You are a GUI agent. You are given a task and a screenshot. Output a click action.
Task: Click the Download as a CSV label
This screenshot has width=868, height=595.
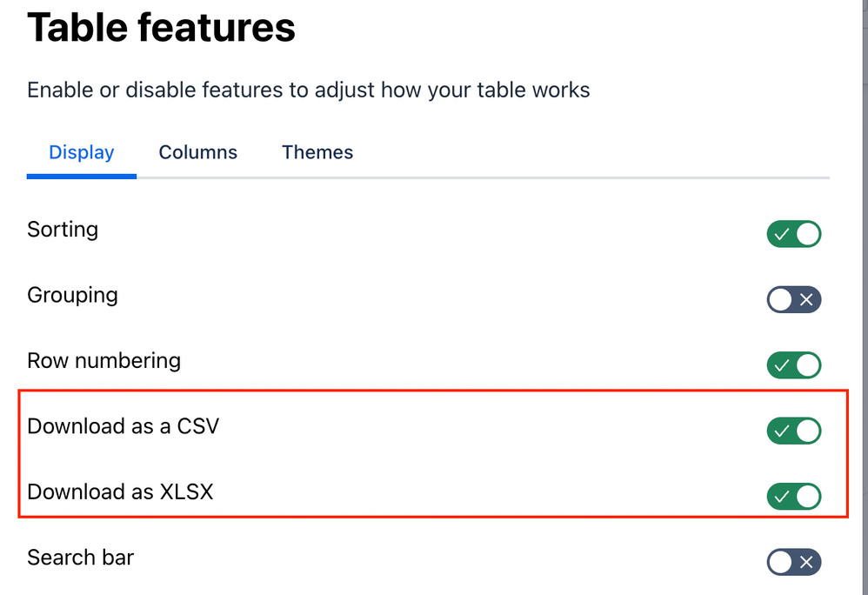point(123,426)
